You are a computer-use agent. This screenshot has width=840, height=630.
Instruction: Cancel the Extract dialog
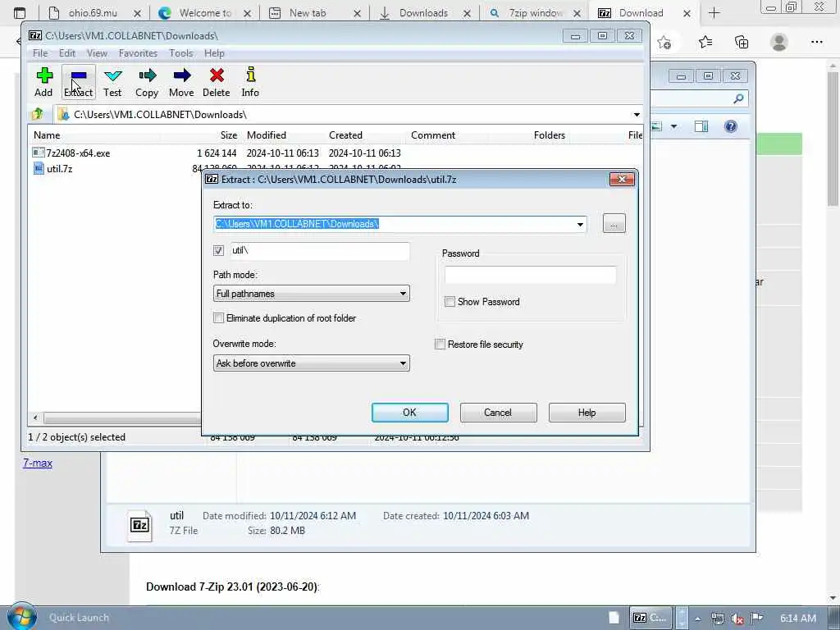click(498, 413)
